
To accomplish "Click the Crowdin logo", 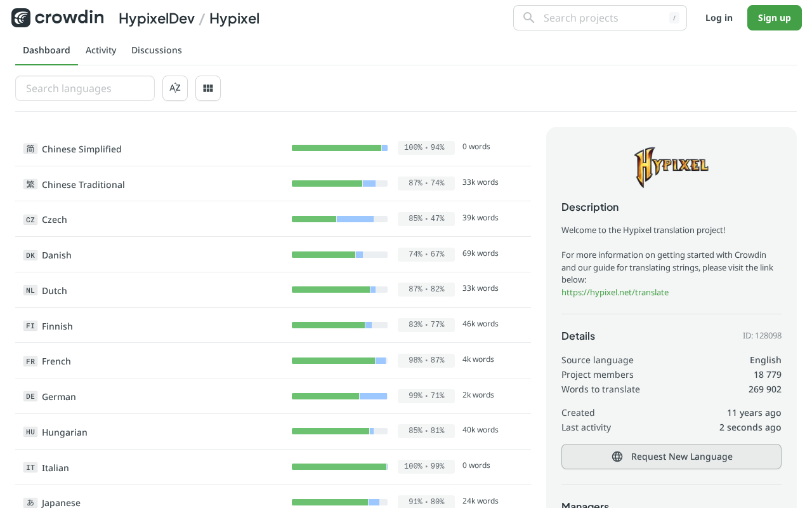I will [x=58, y=18].
